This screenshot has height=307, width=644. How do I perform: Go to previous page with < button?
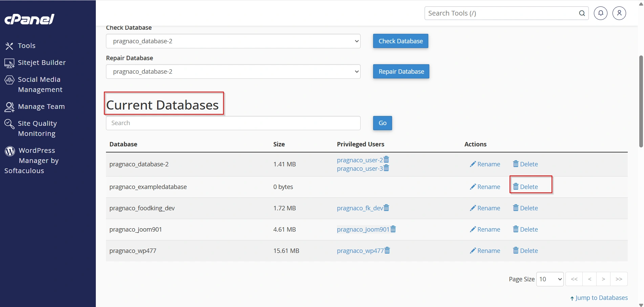coord(590,279)
